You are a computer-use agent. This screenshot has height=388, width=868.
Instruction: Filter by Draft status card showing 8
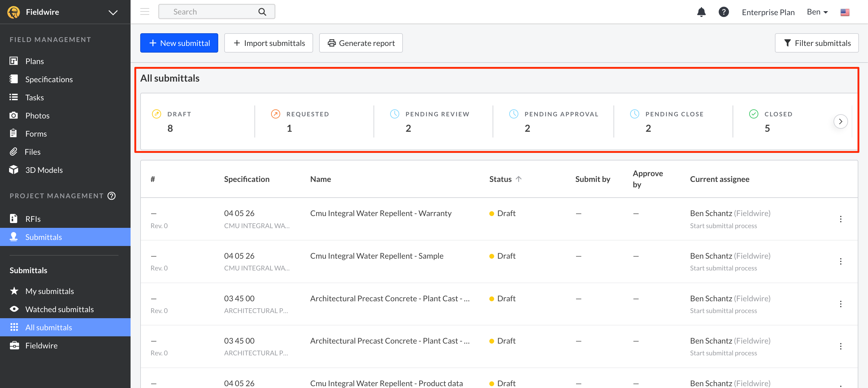coord(197,121)
